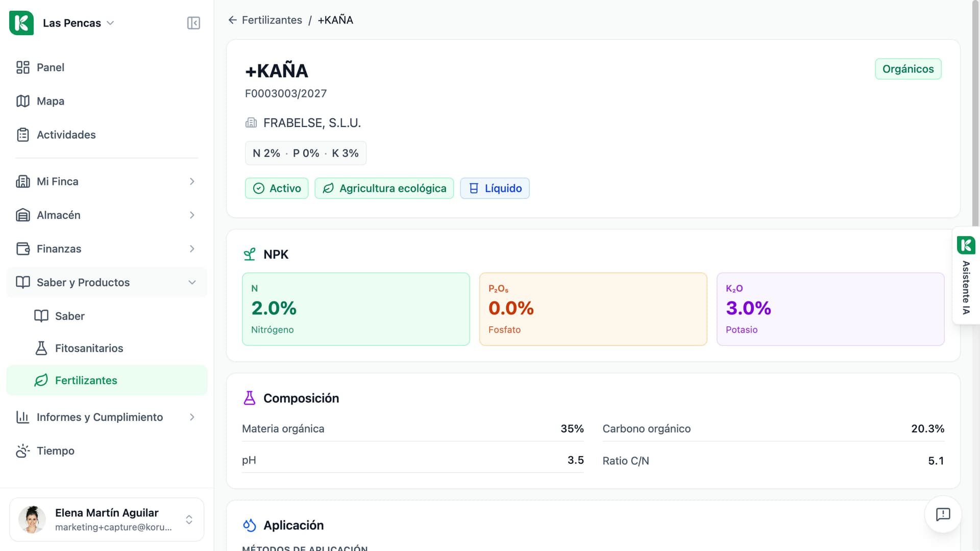
Task: Expand the Informes y Cumplimiento chevron
Action: click(192, 417)
